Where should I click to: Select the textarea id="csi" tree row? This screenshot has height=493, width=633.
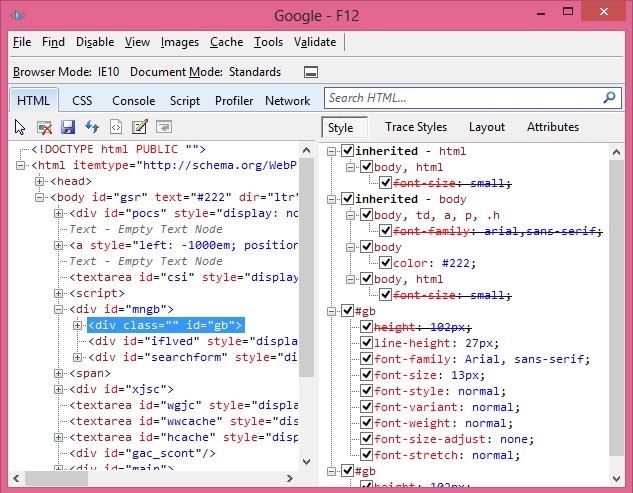pyautogui.click(x=183, y=277)
